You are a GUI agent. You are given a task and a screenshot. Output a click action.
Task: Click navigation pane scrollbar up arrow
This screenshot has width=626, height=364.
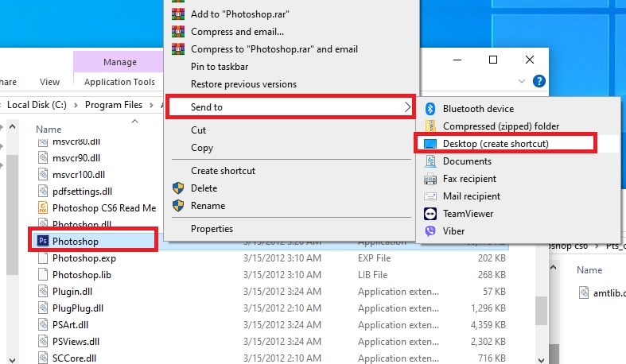[13, 127]
